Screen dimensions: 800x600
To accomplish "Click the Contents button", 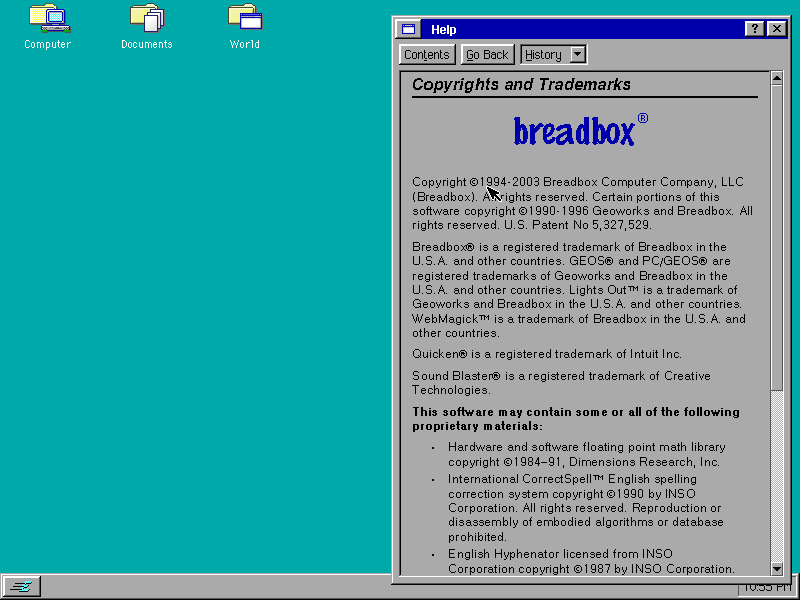I will coord(427,55).
